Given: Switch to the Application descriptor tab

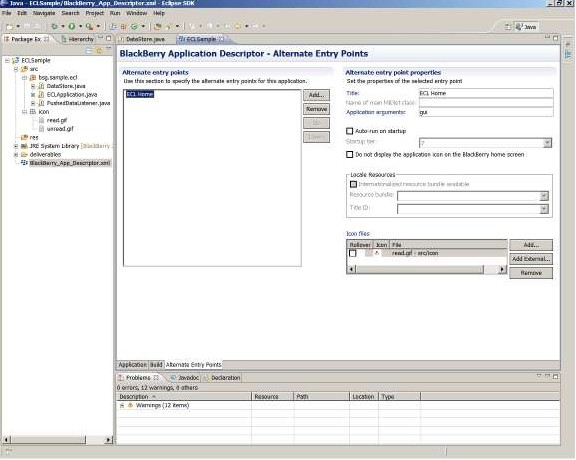Looking at the screenshot, I should click(132, 365).
